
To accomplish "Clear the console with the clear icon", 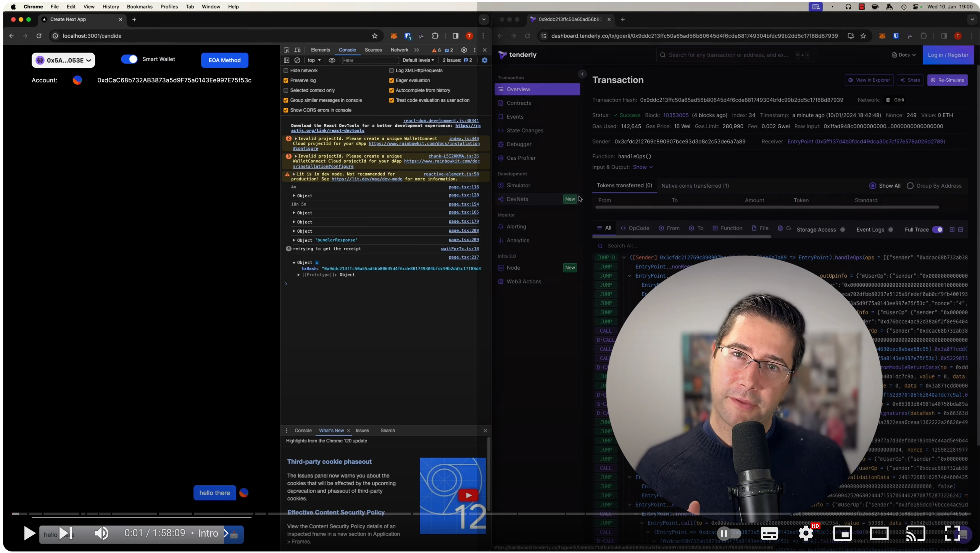I will [297, 60].
